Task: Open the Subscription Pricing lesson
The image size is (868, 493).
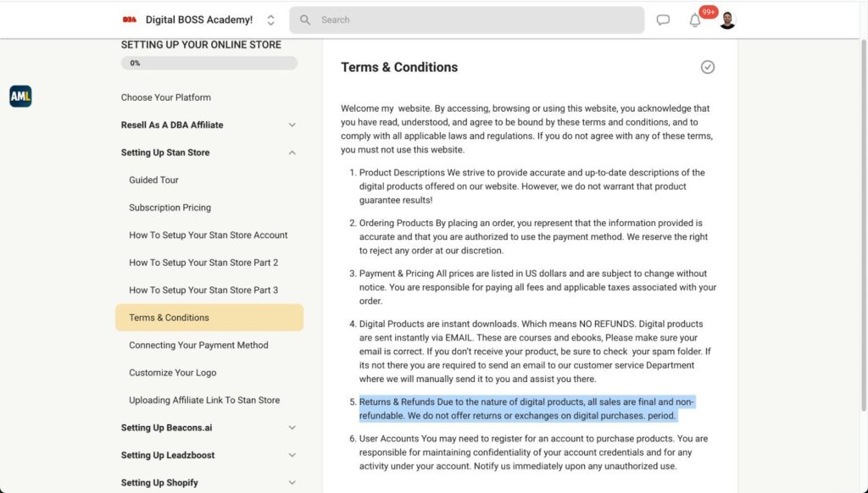Action: coord(170,208)
